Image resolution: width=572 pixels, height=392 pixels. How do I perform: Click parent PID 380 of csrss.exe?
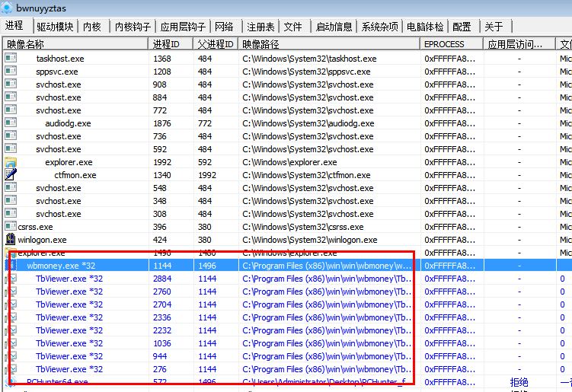pyautogui.click(x=205, y=227)
